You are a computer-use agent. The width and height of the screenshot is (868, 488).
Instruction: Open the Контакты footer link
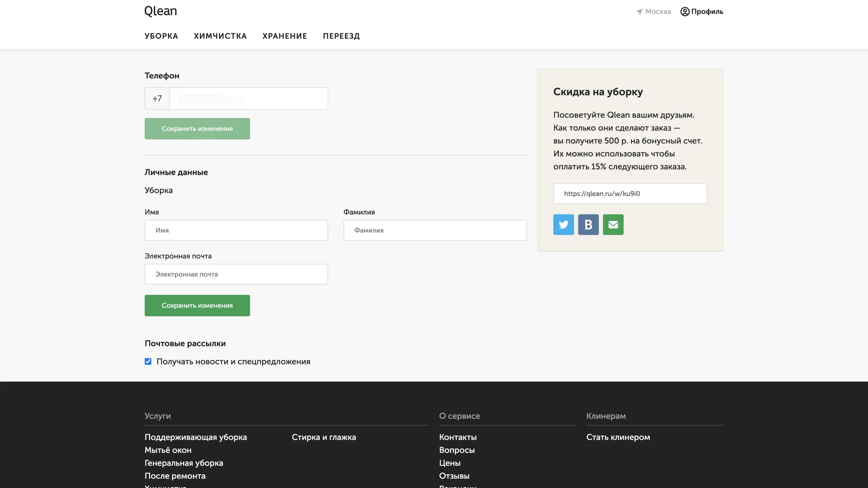(458, 437)
